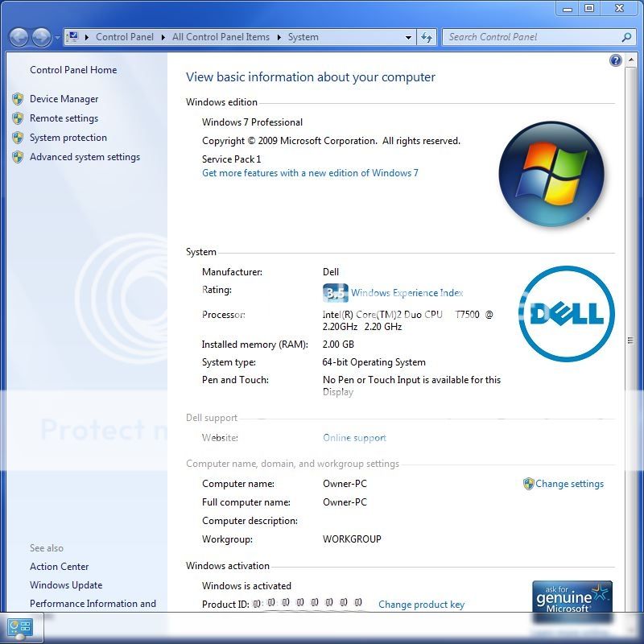This screenshot has height=644, width=644.
Task: Click Change settings for computer name
Action: tap(569, 484)
